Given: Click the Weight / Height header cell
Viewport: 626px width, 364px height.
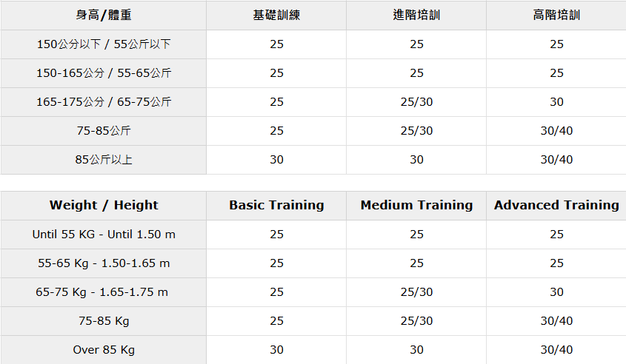Looking at the screenshot, I should [104, 205].
